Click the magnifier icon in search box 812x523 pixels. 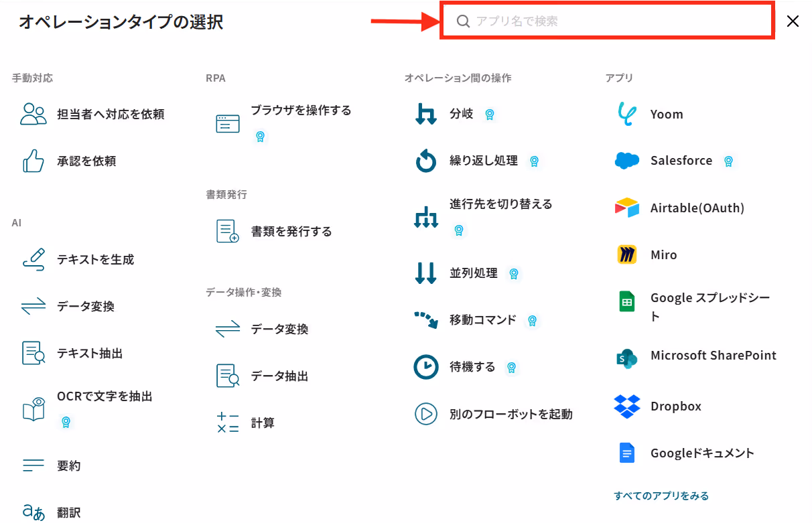pyautogui.click(x=463, y=21)
